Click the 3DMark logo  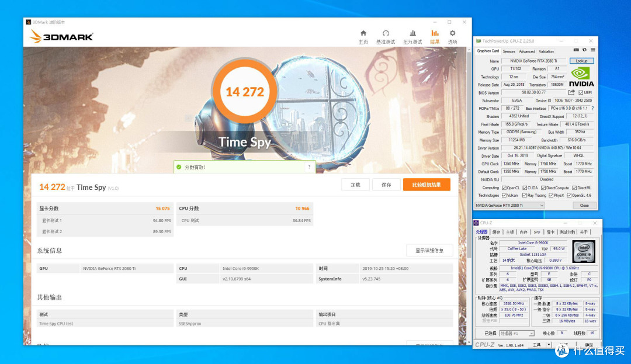(61, 37)
